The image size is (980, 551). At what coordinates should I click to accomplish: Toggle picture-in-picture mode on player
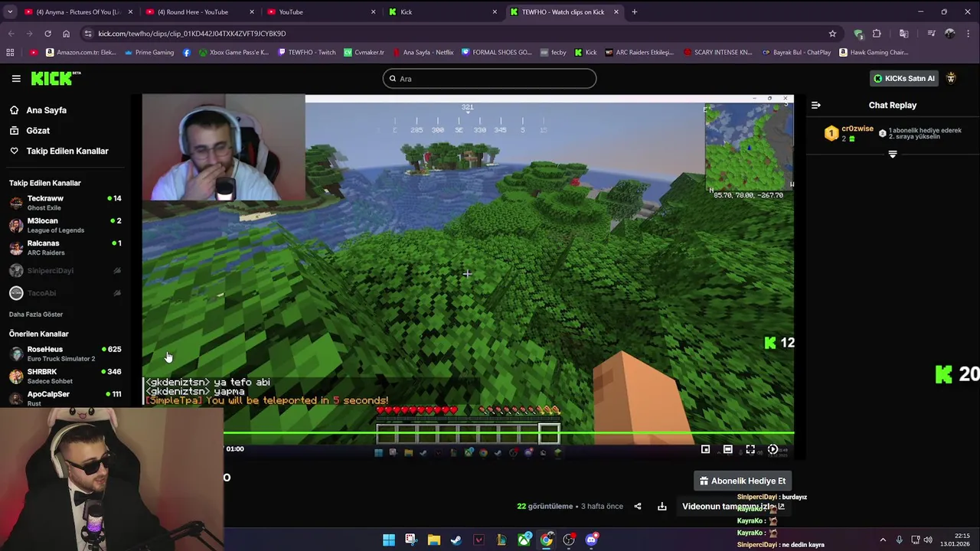point(705,449)
